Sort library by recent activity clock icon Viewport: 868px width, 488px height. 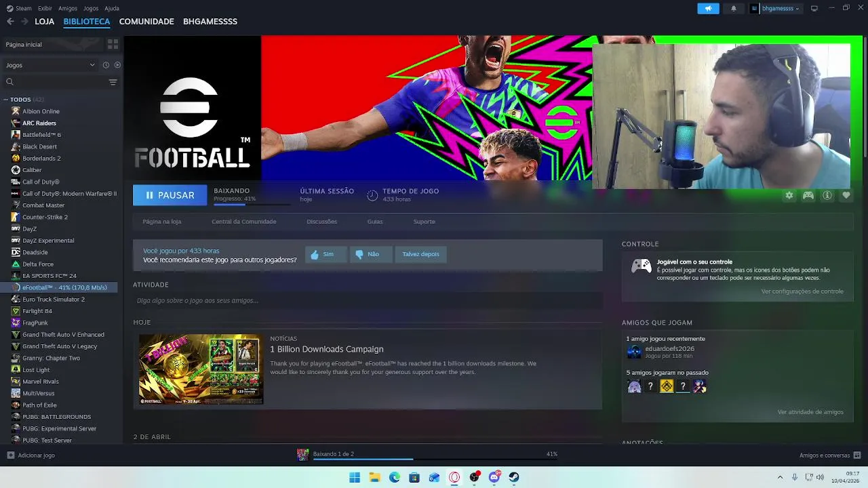[106, 65]
